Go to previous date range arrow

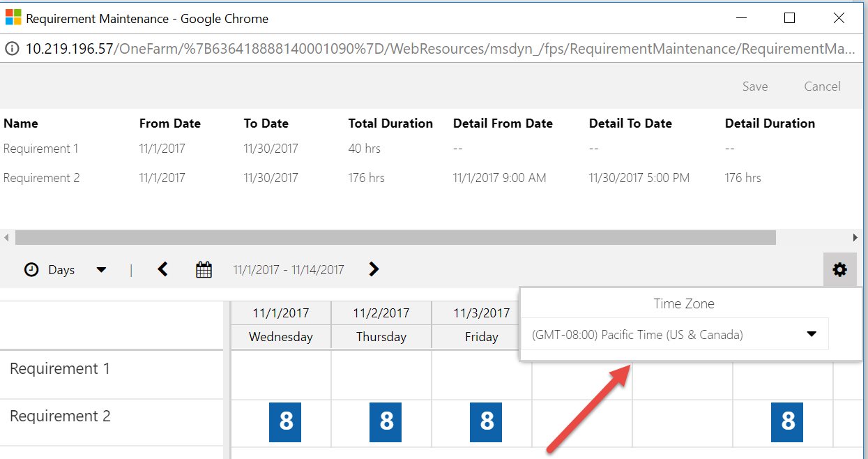tap(163, 269)
